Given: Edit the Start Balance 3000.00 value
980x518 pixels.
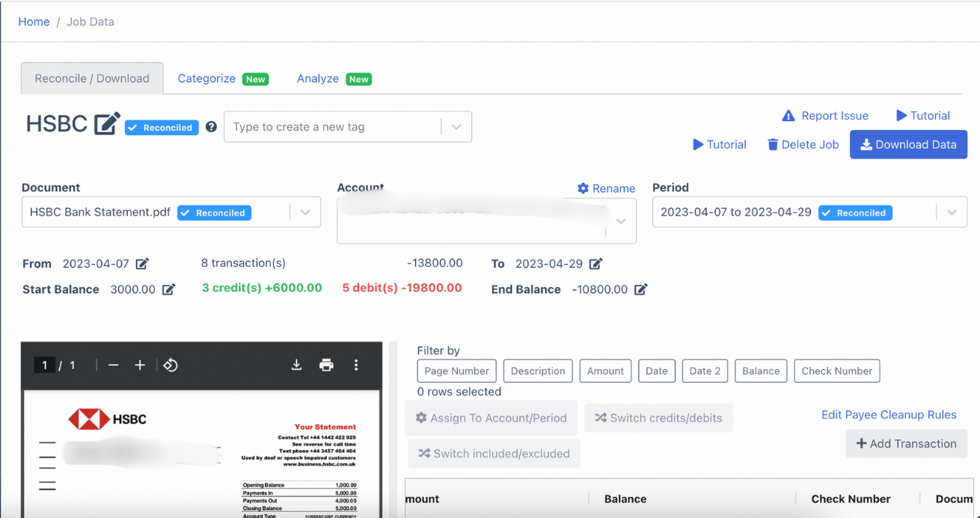Looking at the screenshot, I should point(169,289).
